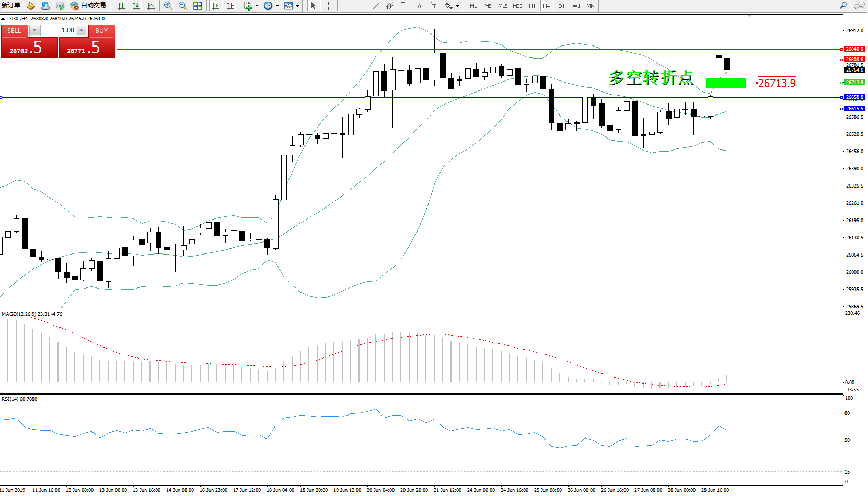Viewport: 868px width, 496px height.
Task: Open the search magnifier at top right
Action: pos(843,6)
